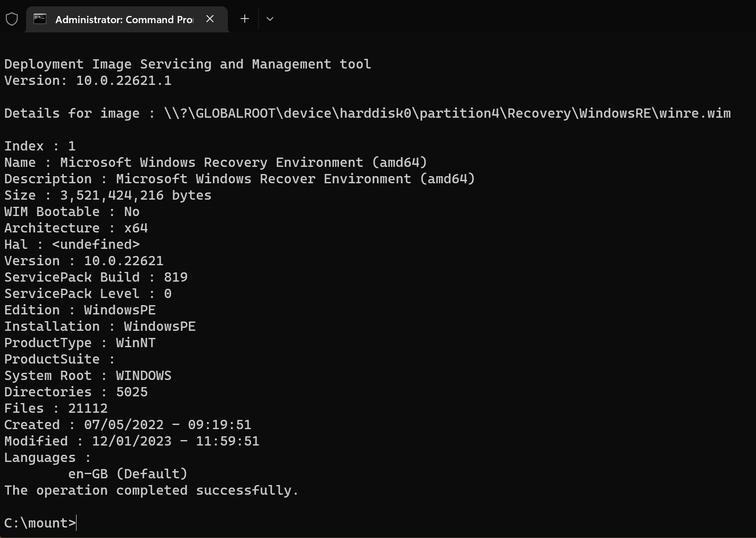Click 'Created : 07/05/2022 - 09:19:51' line
Viewport: 756px width, 538px height.
tap(128, 425)
